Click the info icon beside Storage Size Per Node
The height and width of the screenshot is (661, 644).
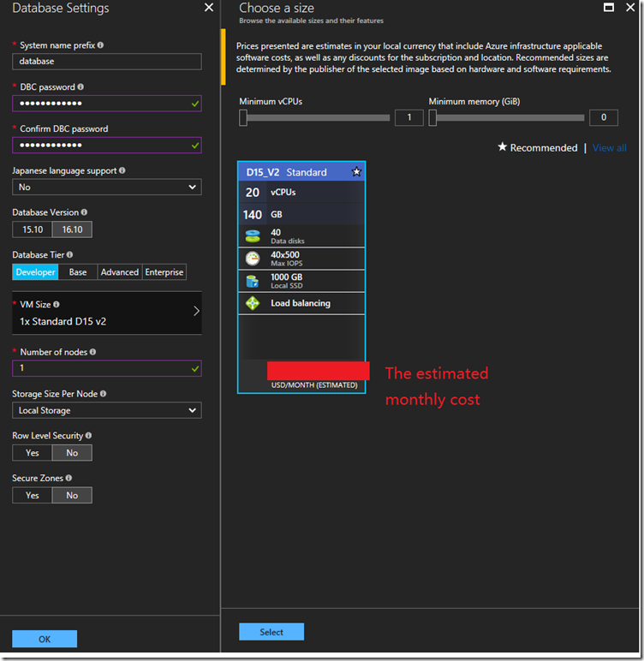click(x=103, y=393)
